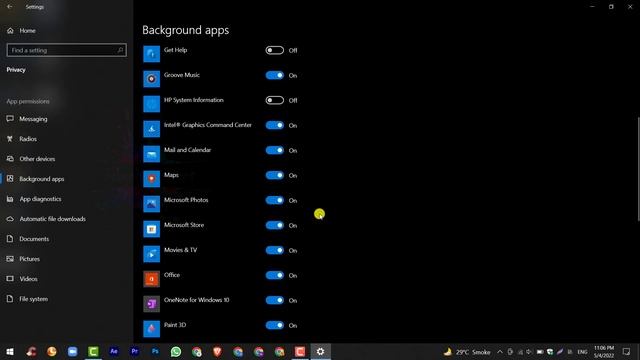The height and width of the screenshot is (360, 640).
Task: Click the weather widget showing Smoke
Action: coord(467,352)
